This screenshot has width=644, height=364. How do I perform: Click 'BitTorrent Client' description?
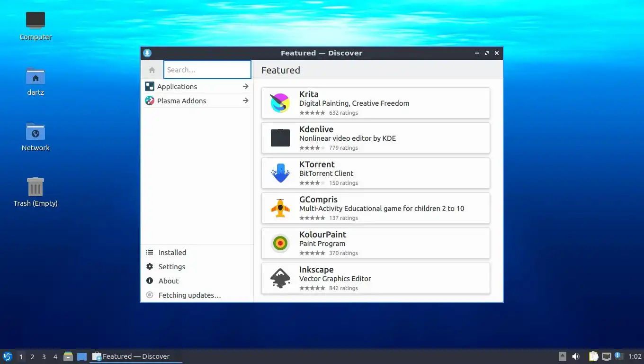326,173
